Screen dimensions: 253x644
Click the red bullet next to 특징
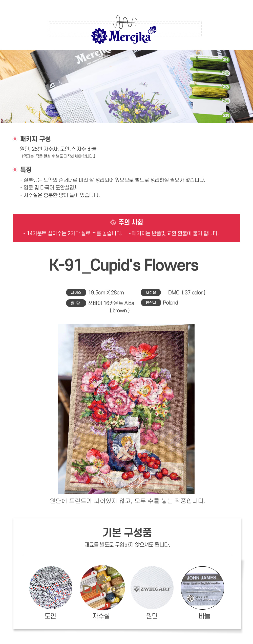[x=15, y=170]
